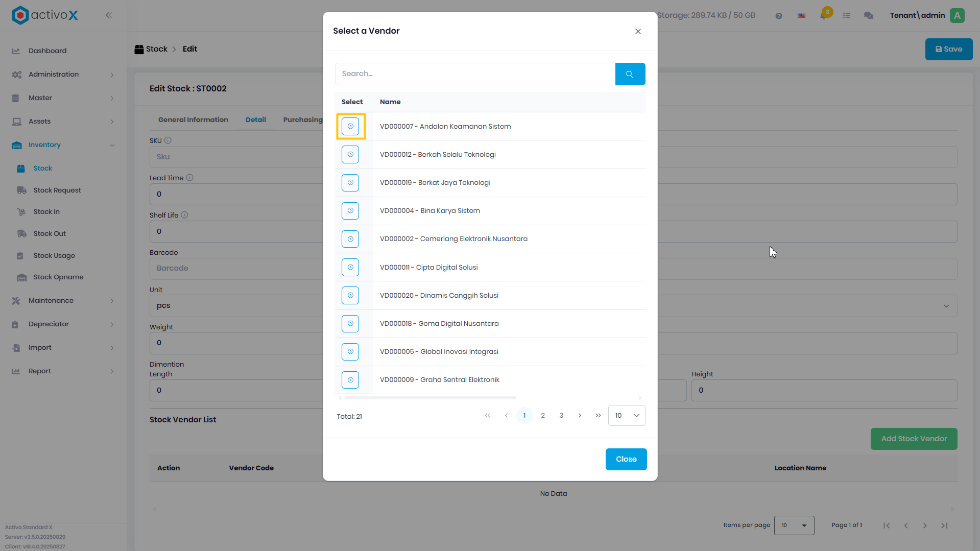Click the Shelf Life info icon

point(184,215)
